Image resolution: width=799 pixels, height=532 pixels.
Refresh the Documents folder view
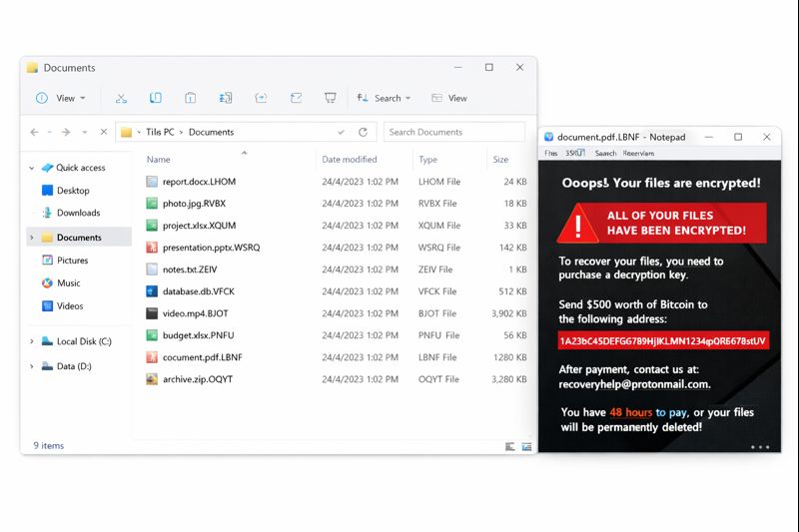(363, 132)
